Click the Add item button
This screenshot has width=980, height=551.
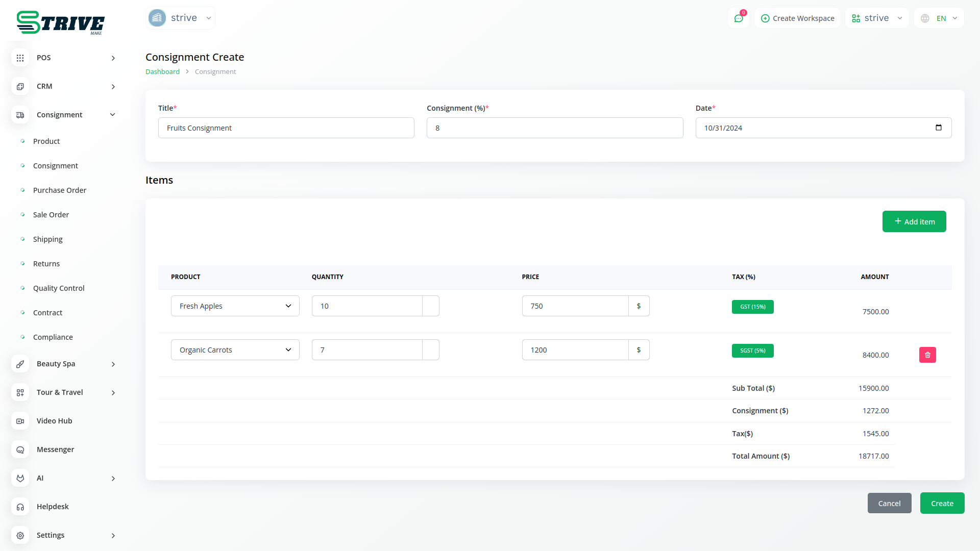914,221
